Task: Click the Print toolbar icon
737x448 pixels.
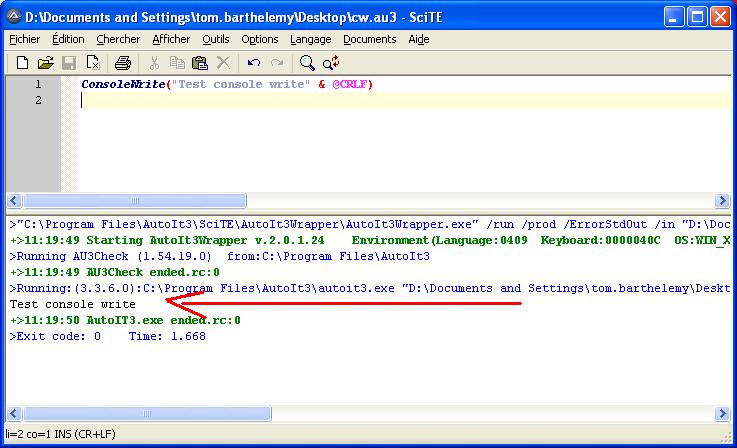Action: coord(123,63)
